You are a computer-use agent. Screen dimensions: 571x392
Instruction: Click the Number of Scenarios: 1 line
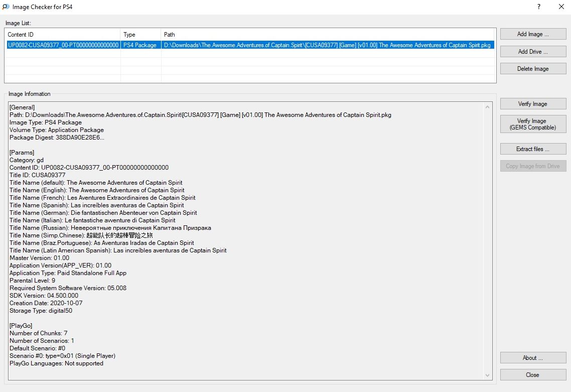pyautogui.click(x=42, y=341)
